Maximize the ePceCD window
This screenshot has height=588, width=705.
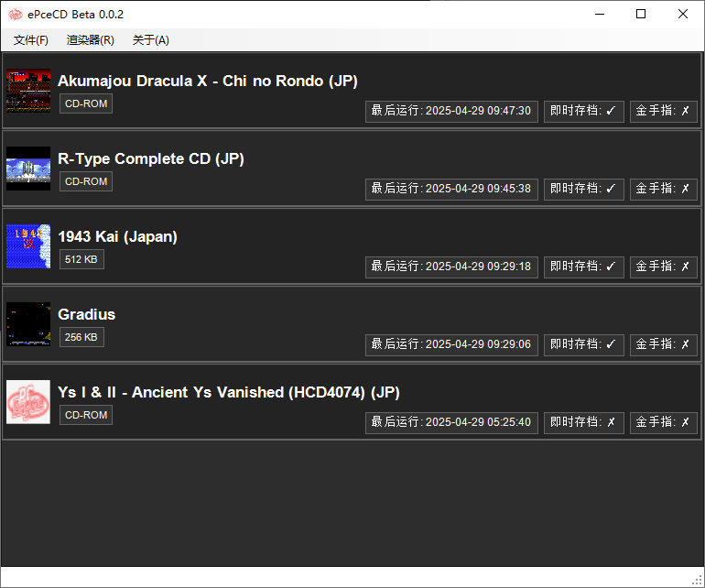click(x=641, y=15)
